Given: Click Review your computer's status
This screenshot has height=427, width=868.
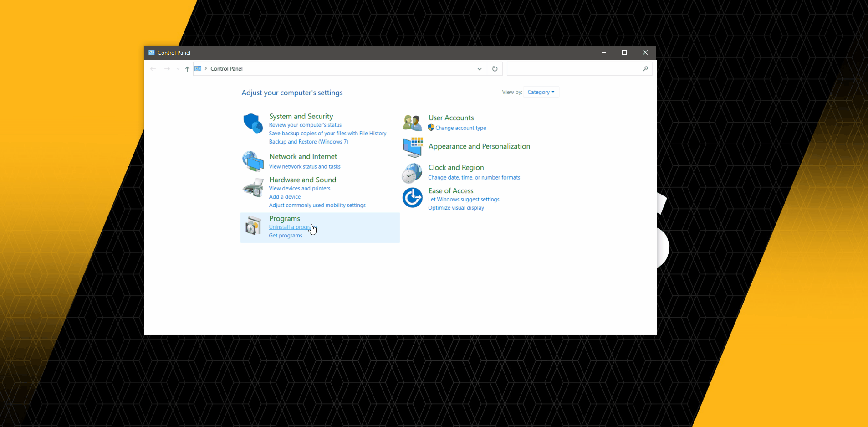Looking at the screenshot, I should [305, 125].
